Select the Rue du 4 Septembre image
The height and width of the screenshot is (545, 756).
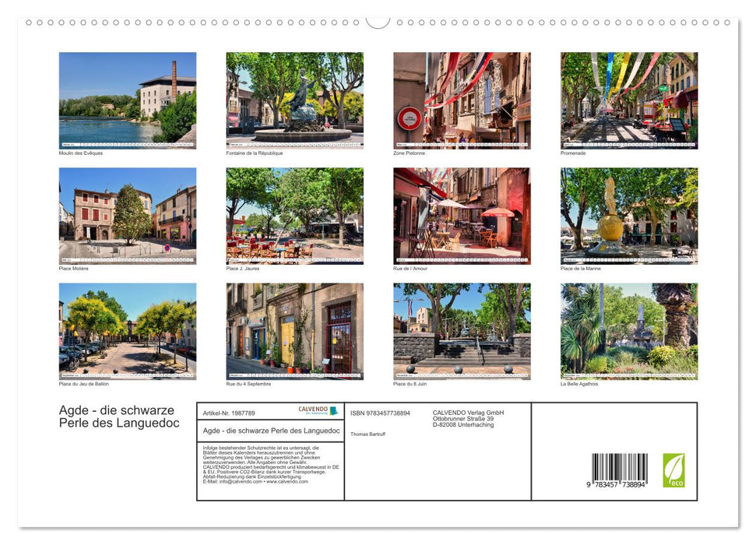pos(294,332)
